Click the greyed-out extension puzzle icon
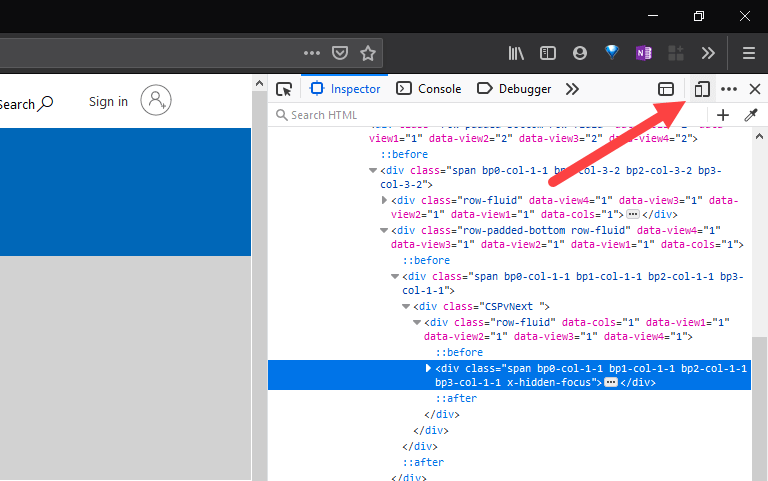The width and height of the screenshot is (768, 481). [676, 53]
